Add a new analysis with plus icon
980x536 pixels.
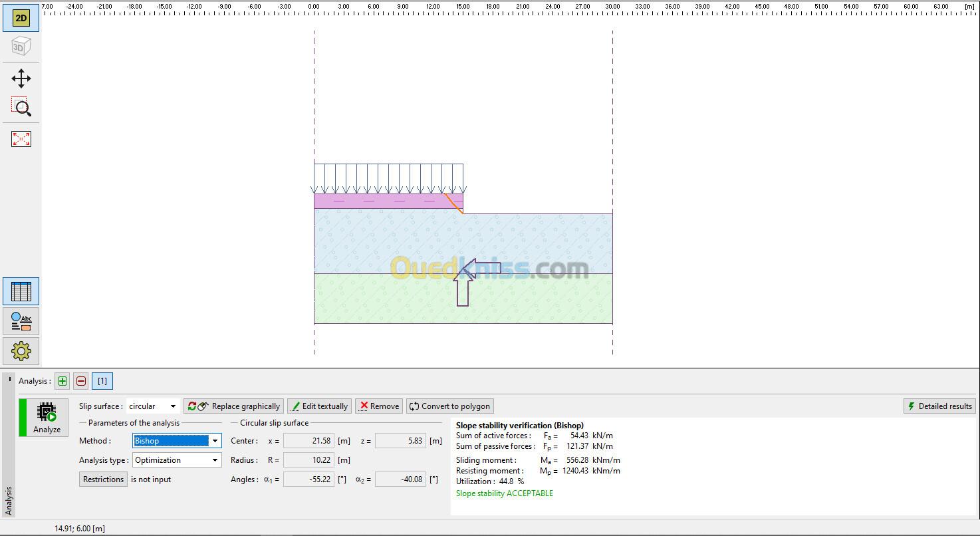62,381
